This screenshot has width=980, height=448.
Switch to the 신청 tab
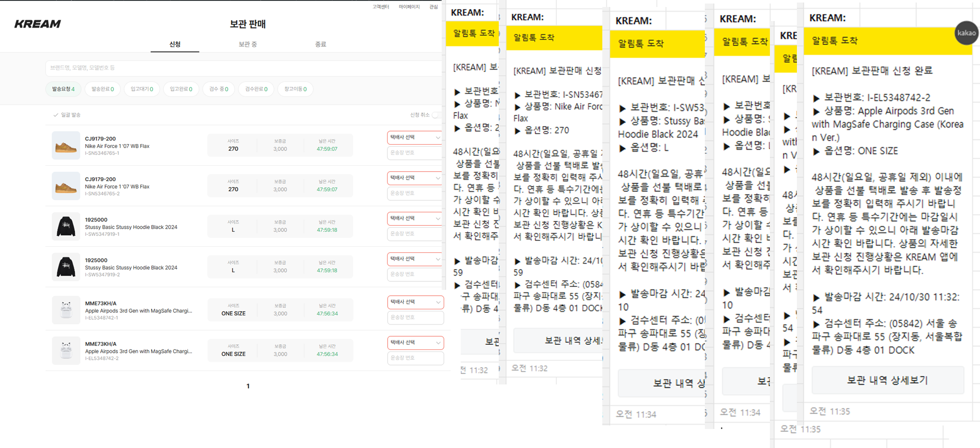pyautogui.click(x=175, y=44)
